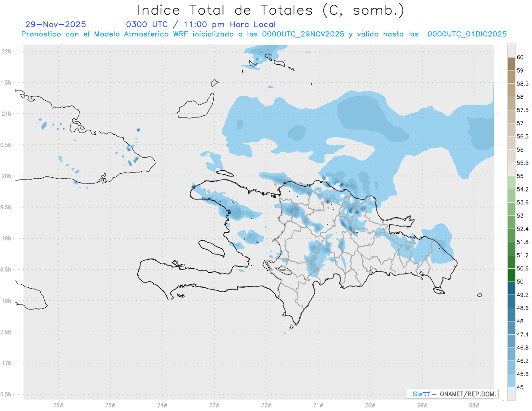Click the colorbar label '57.5'
Viewport: 532px width, 411px height.
tap(522, 110)
